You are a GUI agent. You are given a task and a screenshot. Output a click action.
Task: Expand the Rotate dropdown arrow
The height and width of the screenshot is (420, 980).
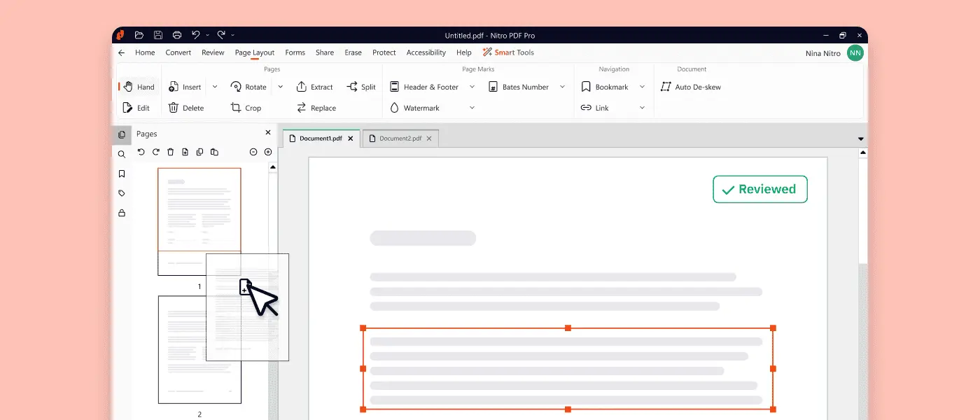point(281,87)
